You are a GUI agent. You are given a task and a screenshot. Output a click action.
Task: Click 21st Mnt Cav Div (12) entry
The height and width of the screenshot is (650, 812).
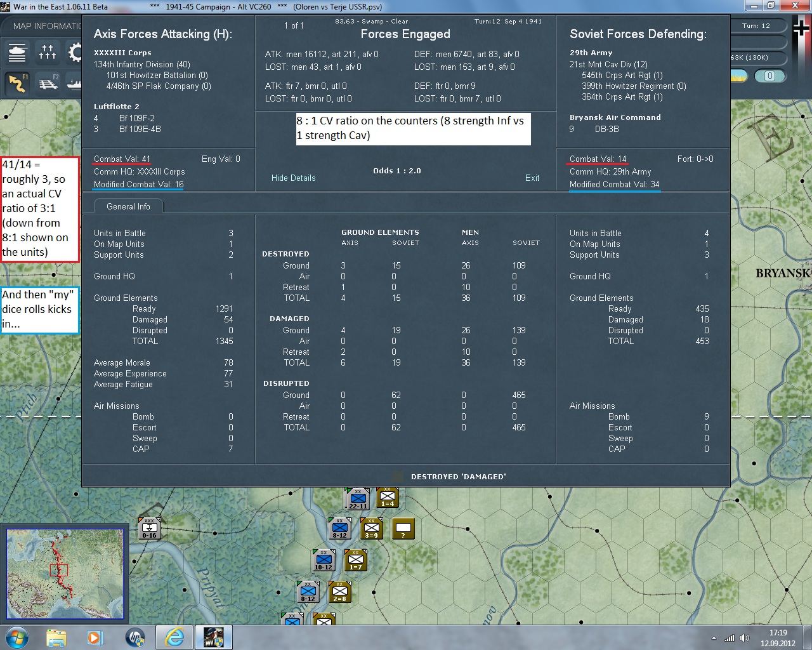pos(608,65)
